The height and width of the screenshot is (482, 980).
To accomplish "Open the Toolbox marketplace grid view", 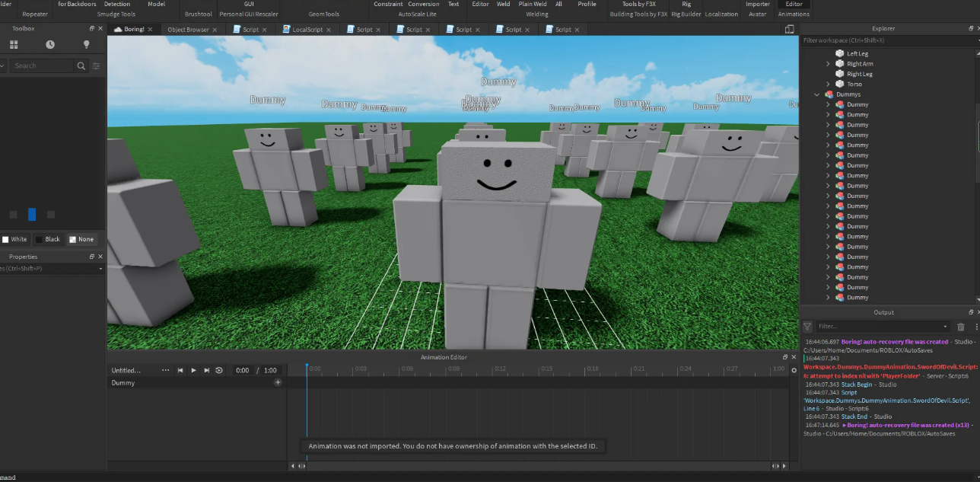I will (14, 45).
